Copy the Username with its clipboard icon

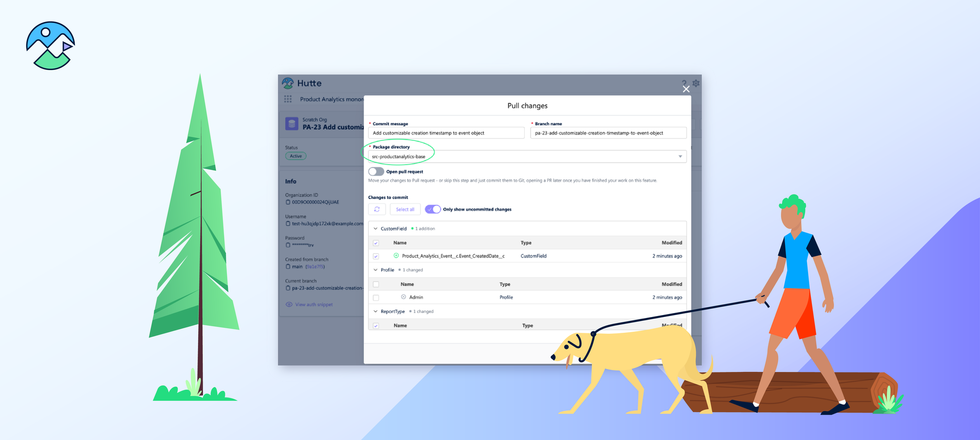coord(288,223)
